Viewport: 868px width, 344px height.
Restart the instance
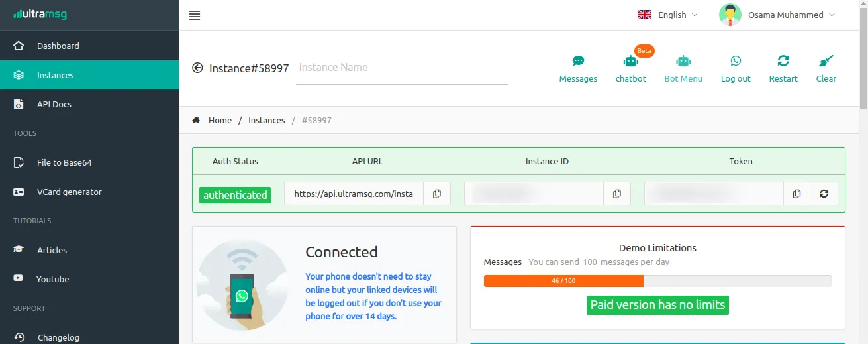[783, 69]
